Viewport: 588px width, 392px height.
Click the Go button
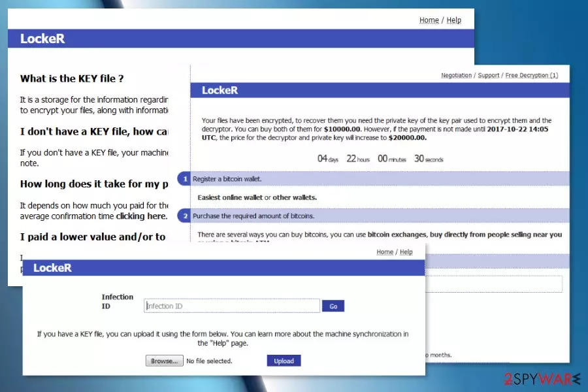point(333,306)
